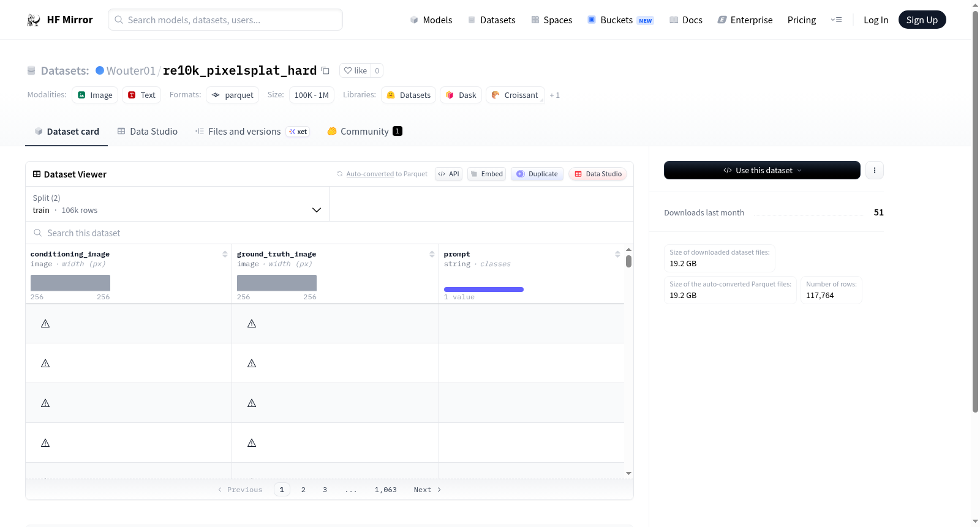Image resolution: width=980 pixels, height=527 pixels.
Task: Click the page vertical scrollbar
Action: (x=975, y=211)
